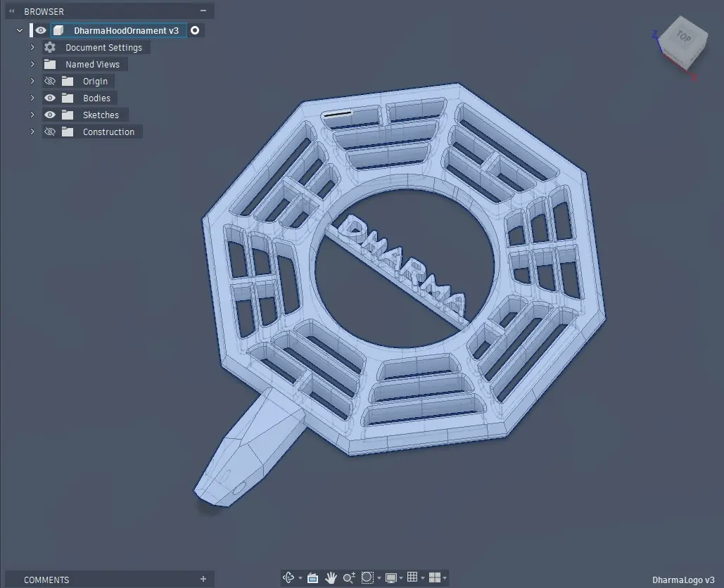The image size is (724, 588).
Task: Select the Construction label
Action: [108, 132]
